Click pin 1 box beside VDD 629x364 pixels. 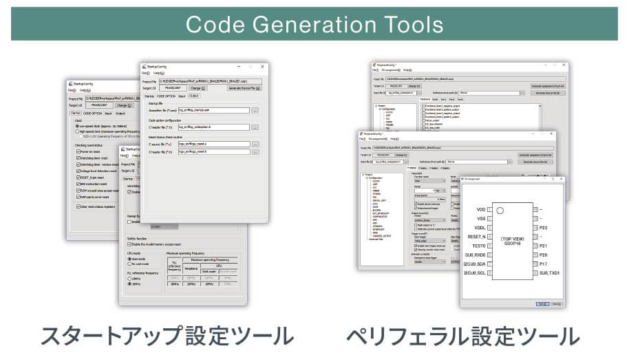489,210
